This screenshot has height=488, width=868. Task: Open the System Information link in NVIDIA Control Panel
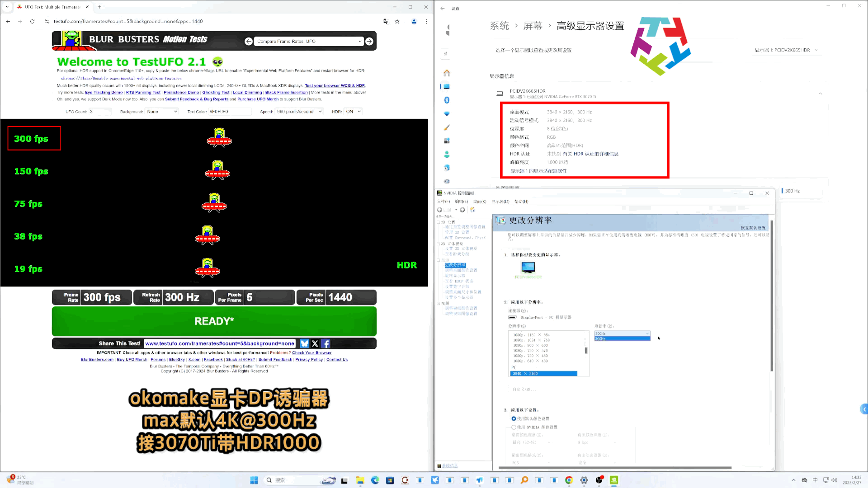click(x=450, y=466)
